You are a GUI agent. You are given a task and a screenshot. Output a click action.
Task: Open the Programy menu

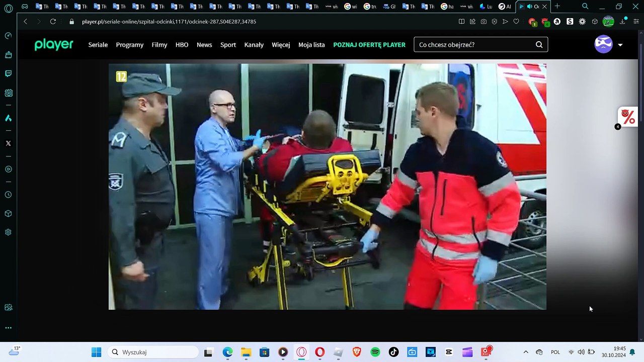tap(130, 45)
